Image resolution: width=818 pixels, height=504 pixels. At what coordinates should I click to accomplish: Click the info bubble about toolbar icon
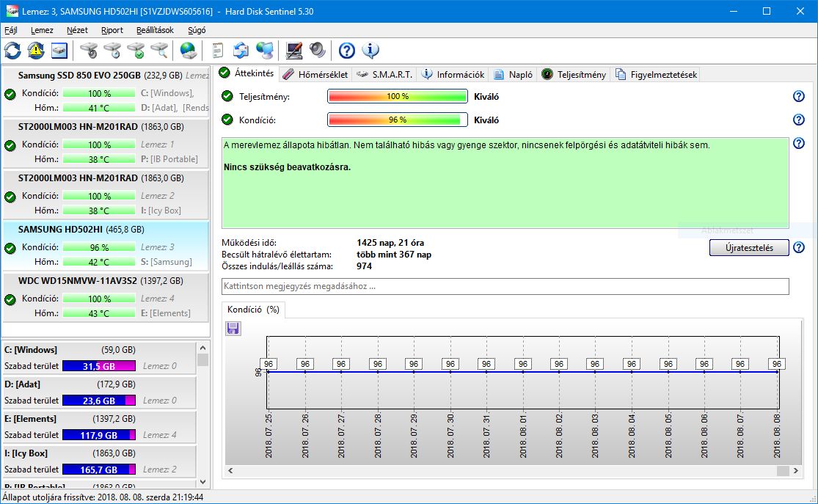(370, 51)
